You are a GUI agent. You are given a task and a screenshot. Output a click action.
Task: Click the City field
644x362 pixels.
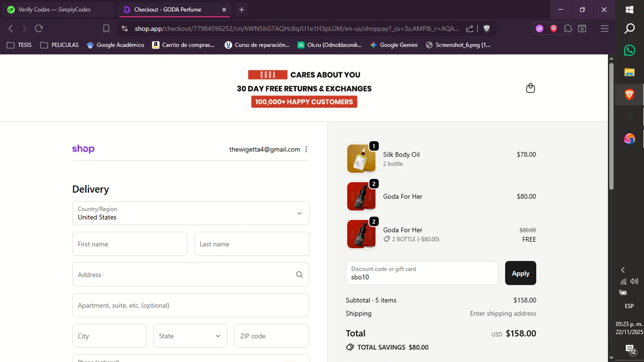[x=109, y=336]
